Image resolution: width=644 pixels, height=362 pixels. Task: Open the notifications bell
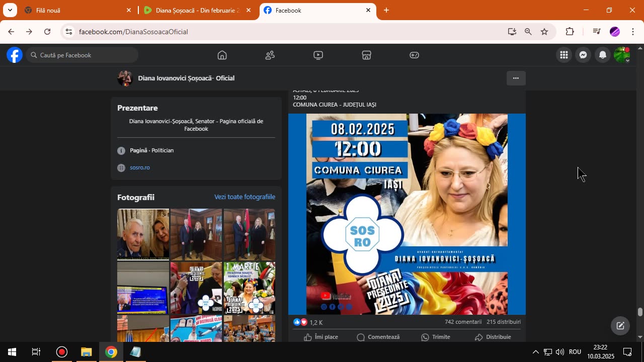coord(602,55)
